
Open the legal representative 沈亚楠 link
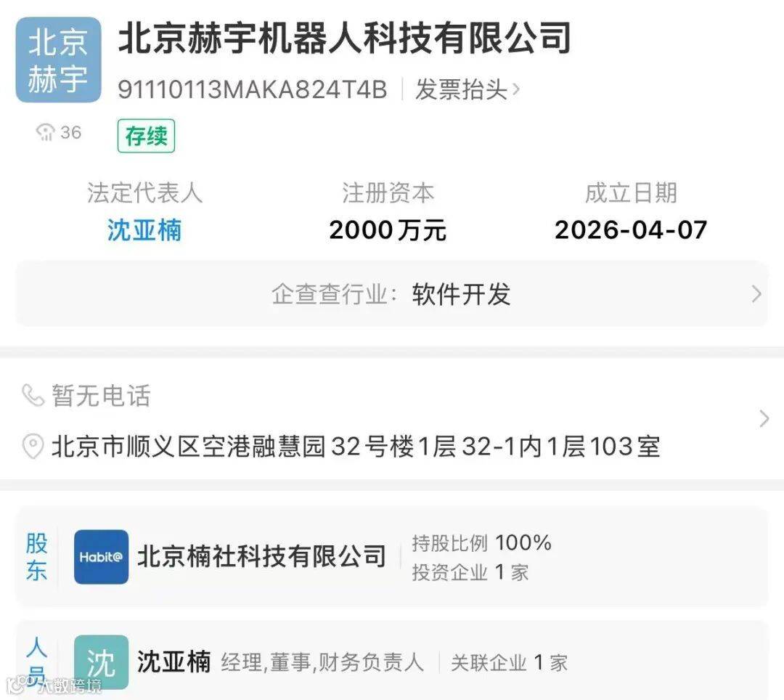click(x=144, y=230)
